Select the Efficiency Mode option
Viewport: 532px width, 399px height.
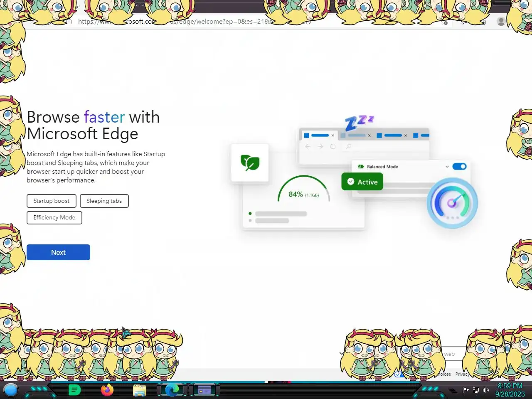(54, 217)
